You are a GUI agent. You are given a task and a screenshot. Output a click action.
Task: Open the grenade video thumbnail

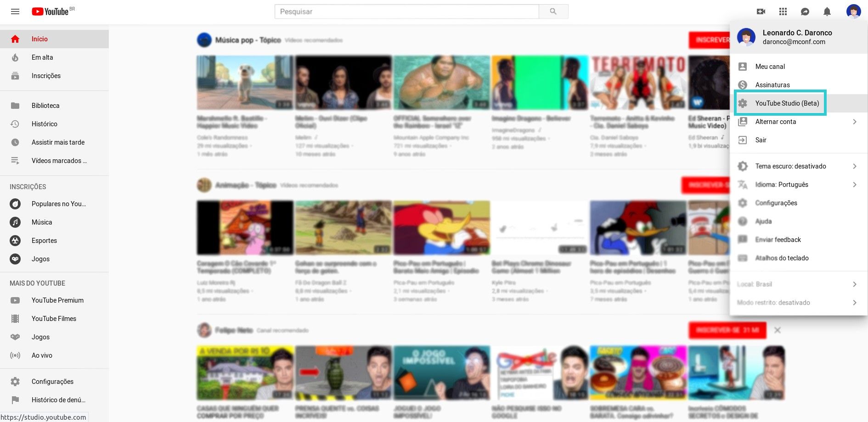(x=343, y=372)
